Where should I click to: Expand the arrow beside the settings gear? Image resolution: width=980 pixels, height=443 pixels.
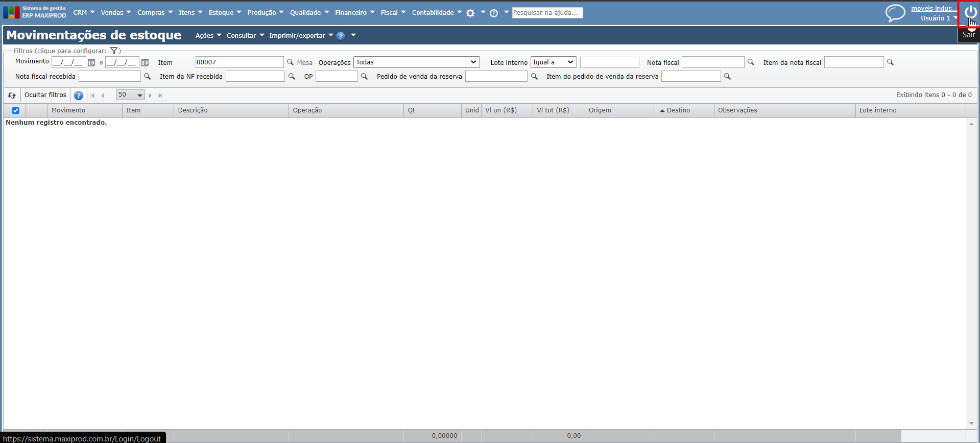point(483,12)
